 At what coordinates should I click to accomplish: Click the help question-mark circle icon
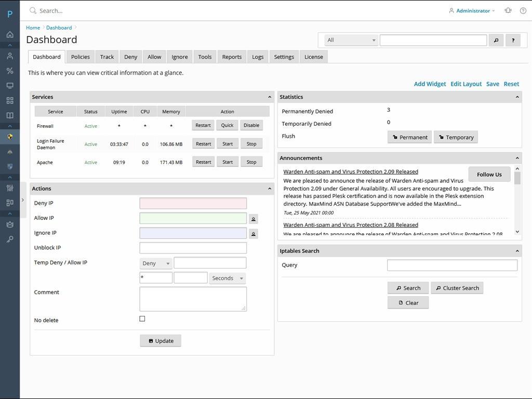523,10
